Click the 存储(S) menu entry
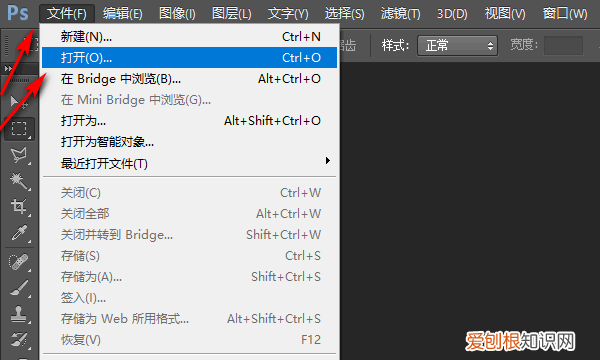The width and height of the screenshot is (600, 360). coord(189,256)
